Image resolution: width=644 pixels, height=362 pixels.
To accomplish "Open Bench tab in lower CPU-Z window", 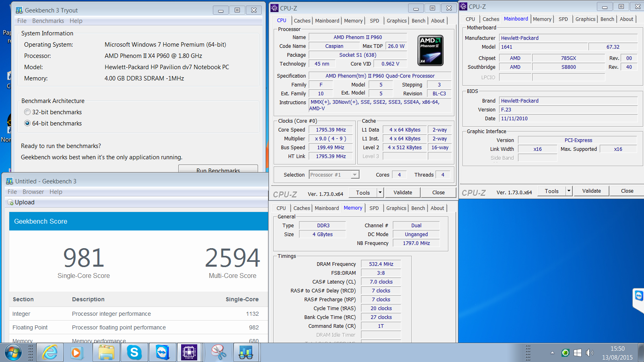I will pyautogui.click(x=418, y=208).
